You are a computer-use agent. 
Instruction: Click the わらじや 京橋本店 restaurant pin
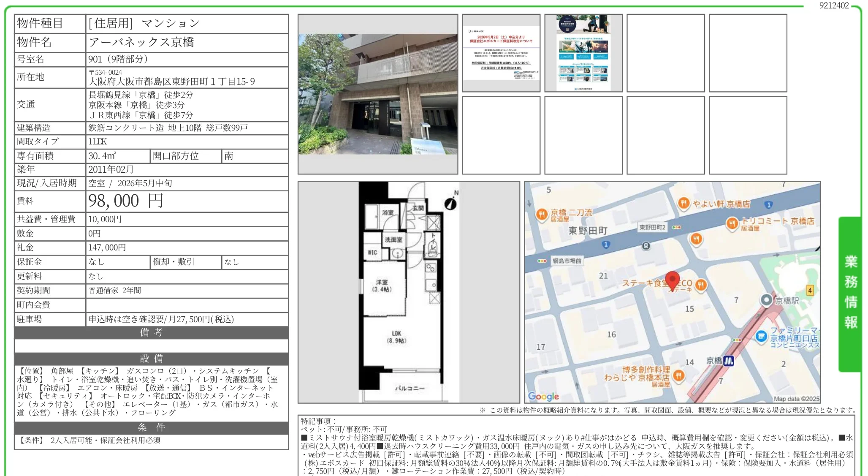678,375
